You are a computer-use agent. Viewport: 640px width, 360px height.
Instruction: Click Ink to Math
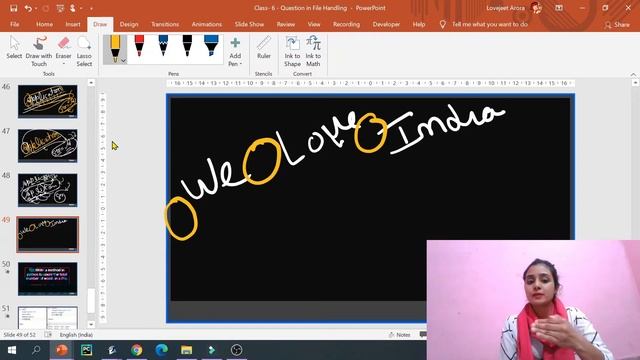(313, 51)
